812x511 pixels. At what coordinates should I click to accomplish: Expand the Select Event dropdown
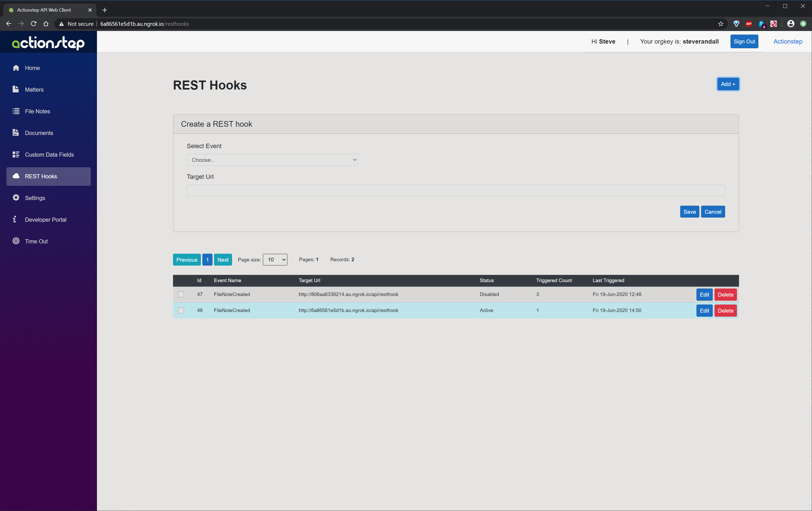pos(272,159)
